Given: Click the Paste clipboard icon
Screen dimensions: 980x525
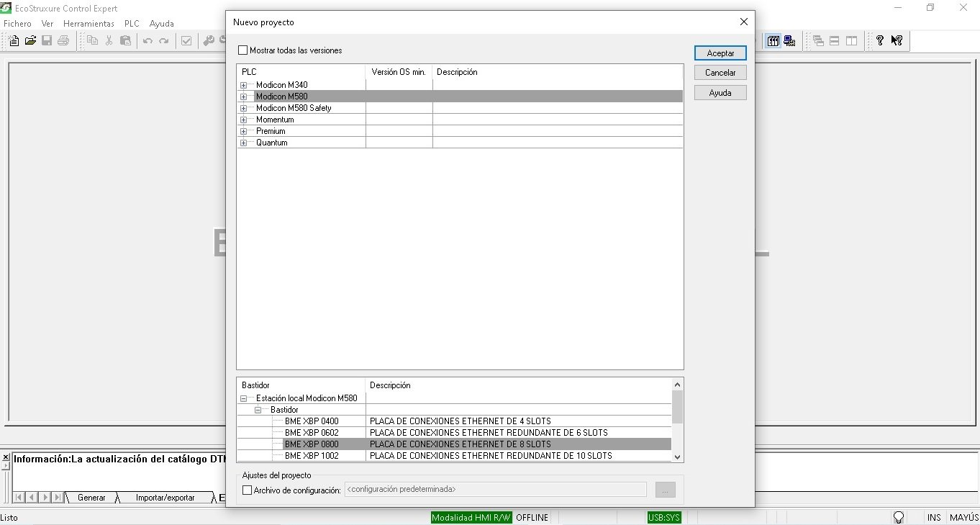Looking at the screenshot, I should coord(125,41).
